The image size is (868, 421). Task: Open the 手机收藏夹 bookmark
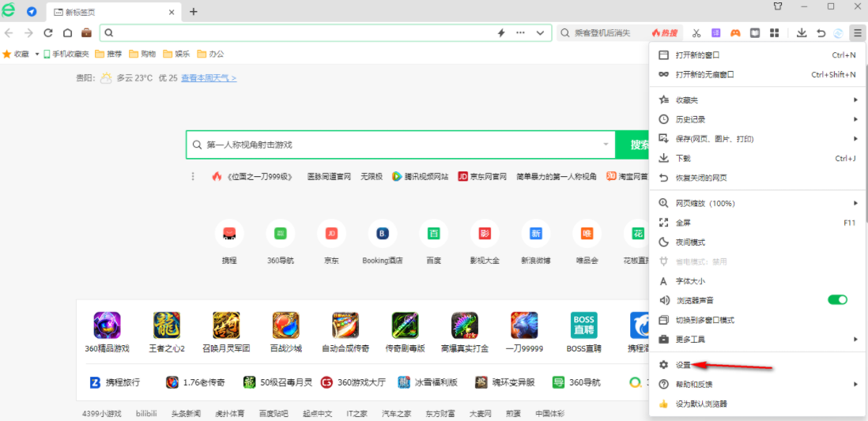click(x=66, y=55)
